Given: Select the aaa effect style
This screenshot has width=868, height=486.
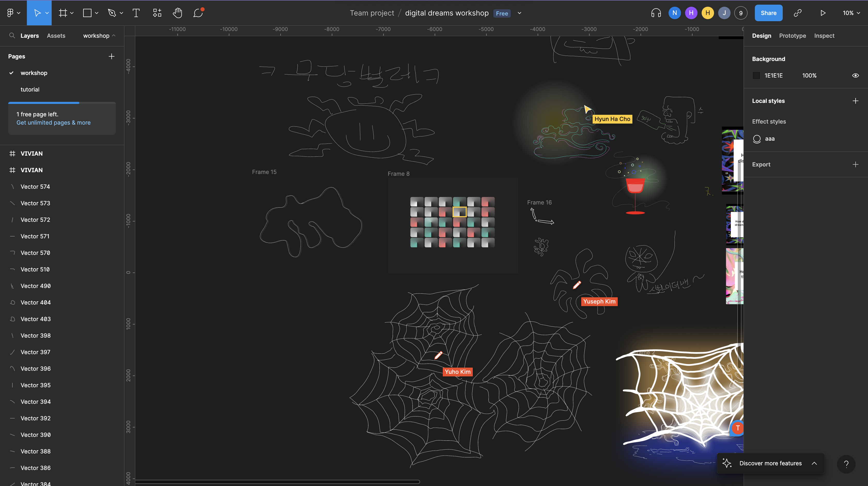Looking at the screenshot, I should pos(769,139).
